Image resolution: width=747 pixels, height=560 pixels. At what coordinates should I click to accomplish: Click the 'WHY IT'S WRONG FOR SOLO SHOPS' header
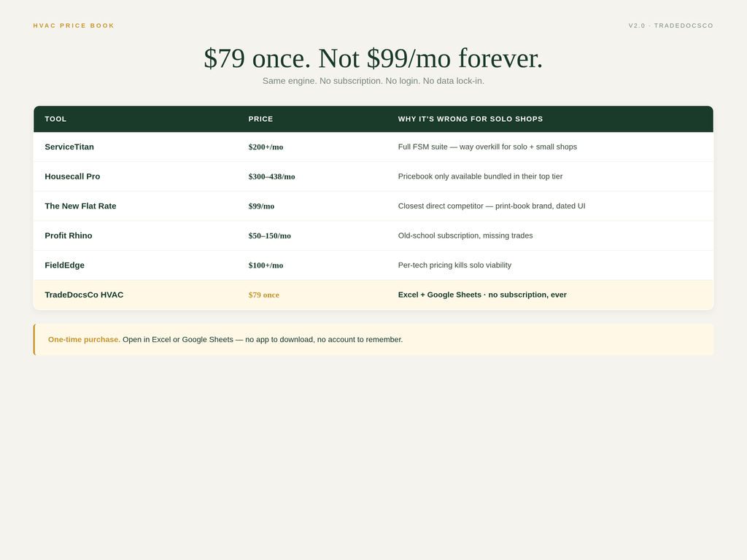click(x=471, y=119)
